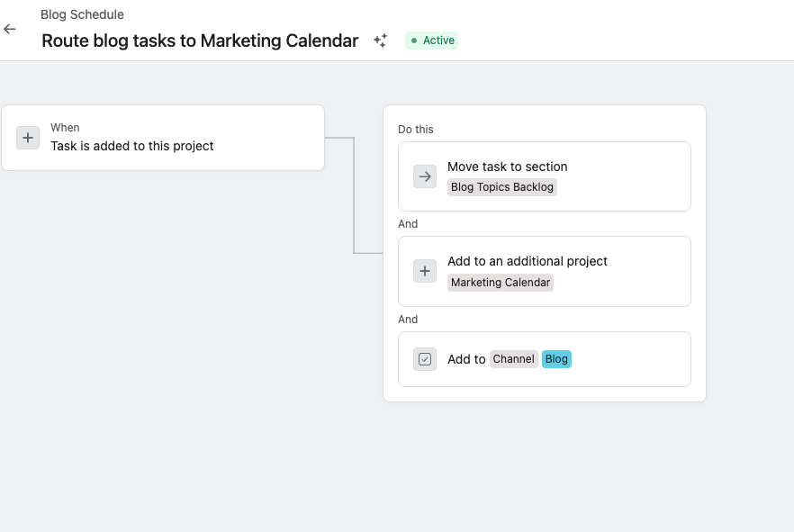
Task: Open the Blog Schedule breadcrumb
Action: pos(82,14)
